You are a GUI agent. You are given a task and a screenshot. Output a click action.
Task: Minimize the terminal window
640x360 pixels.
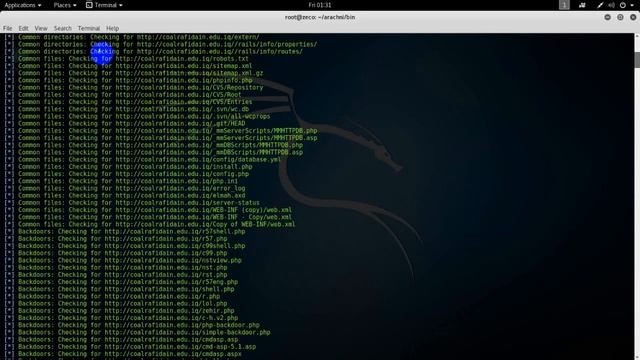point(607,17)
